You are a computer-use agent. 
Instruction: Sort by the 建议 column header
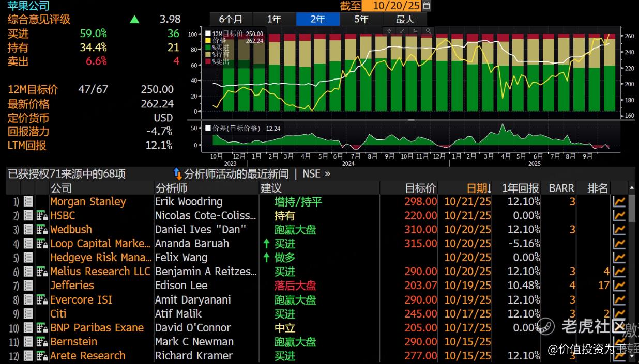(x=271, y=188)
